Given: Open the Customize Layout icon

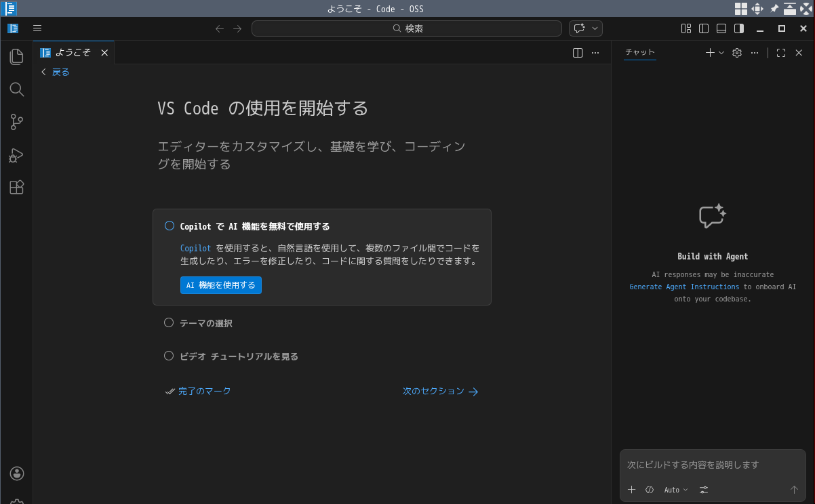Looking at the screenshot, I should [x=686, y=28].
